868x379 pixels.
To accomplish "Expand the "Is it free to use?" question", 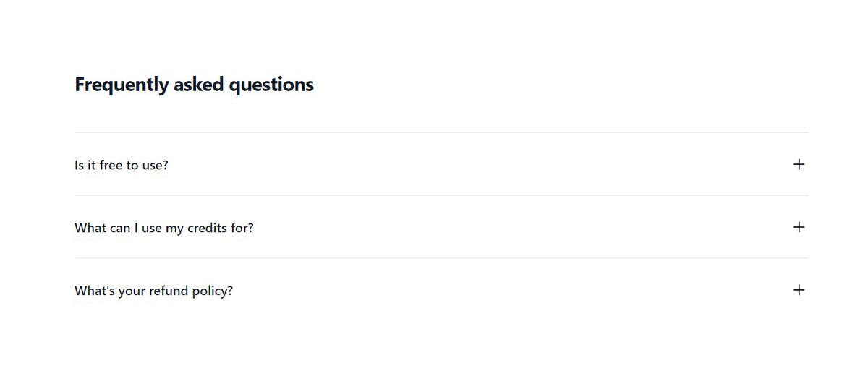I will [122, 165].
